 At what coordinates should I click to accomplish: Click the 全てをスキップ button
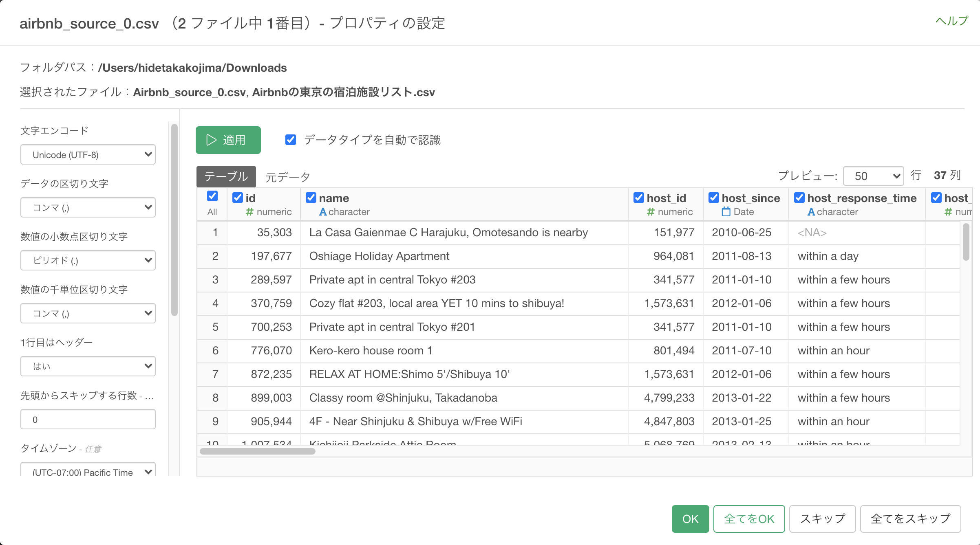pyautogui.click(x=911, y=519)
